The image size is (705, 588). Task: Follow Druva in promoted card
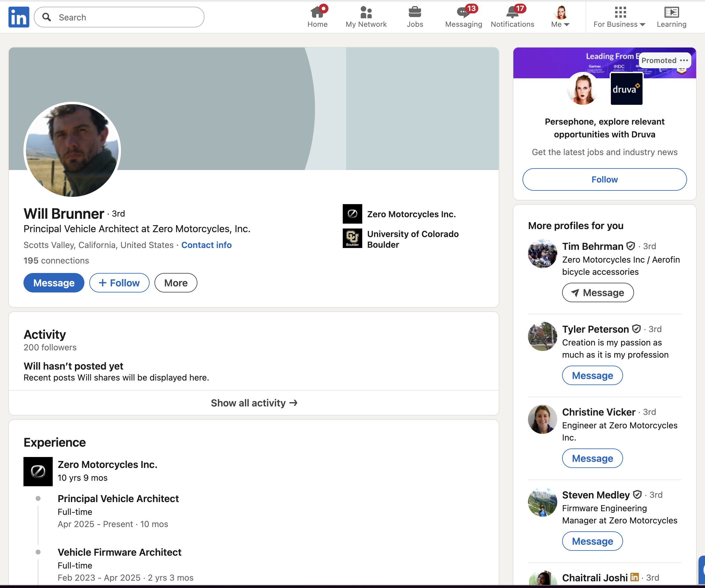pos(604,179)
